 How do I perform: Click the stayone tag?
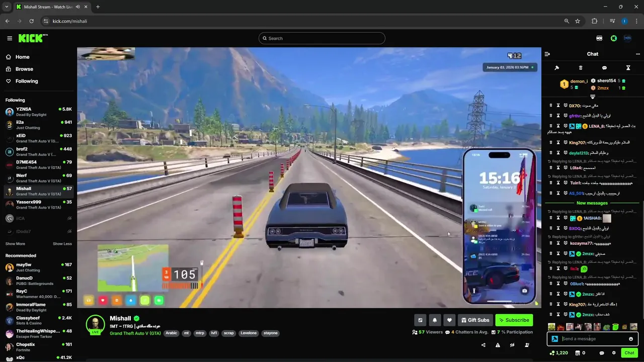pos(271,333)
